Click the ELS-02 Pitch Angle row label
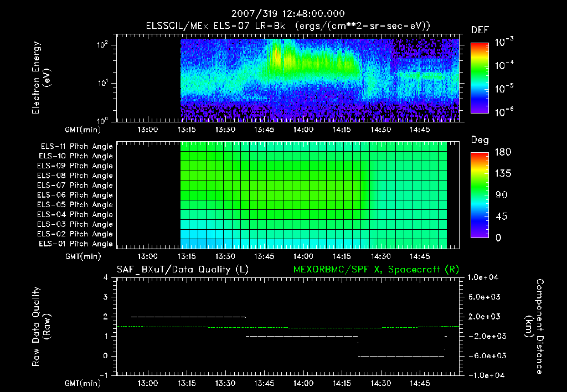The height and width of the screenshot is (392, 567). tap(75, 234)
